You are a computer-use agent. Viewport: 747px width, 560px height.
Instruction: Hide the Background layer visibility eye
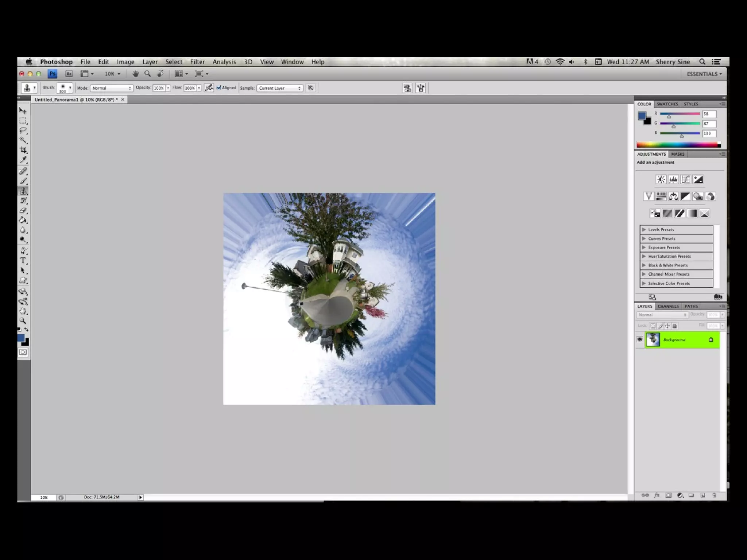tap(640, 339)
